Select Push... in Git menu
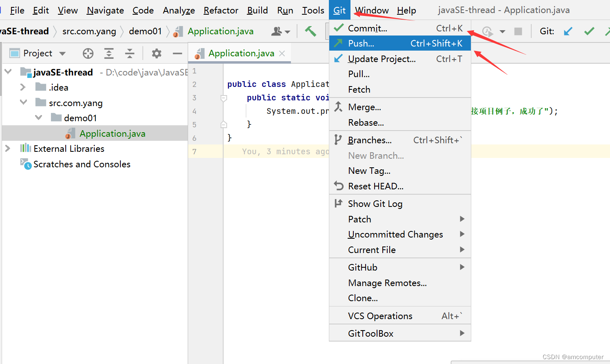 [400, 43]
